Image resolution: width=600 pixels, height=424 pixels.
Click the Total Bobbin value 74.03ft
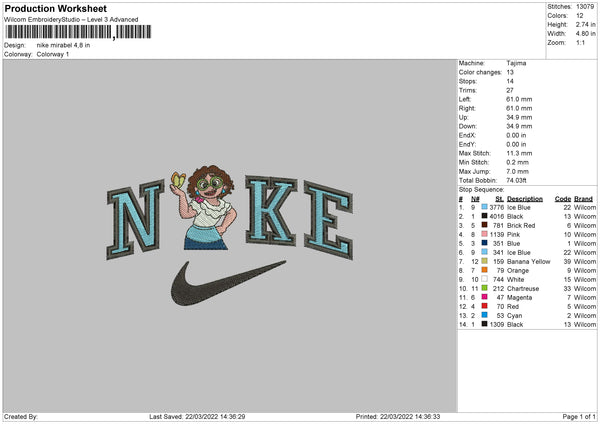(x=517, y=180)
